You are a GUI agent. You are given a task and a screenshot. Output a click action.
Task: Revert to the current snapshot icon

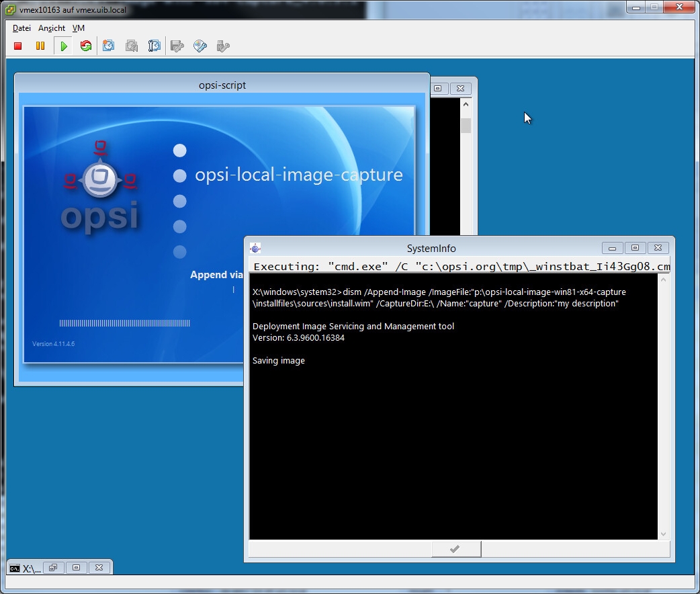(132, 46)
